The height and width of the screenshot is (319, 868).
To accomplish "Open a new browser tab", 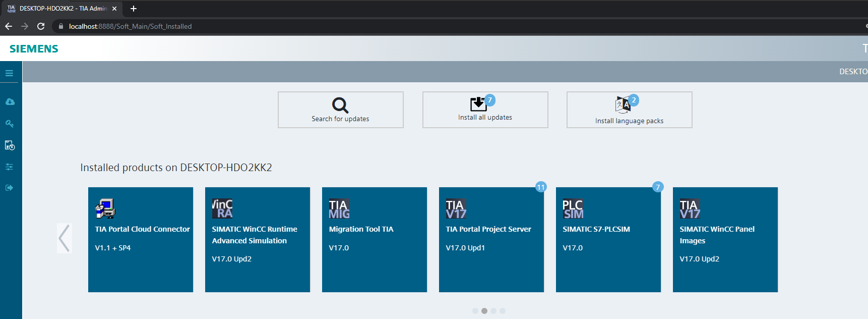I will pyautogui.click(x=134, y=9).
